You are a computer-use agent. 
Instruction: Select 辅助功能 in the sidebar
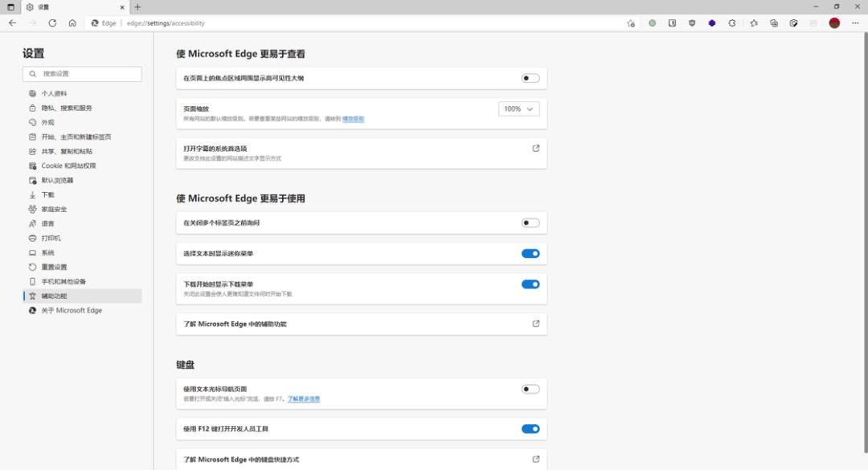(82, 296)
